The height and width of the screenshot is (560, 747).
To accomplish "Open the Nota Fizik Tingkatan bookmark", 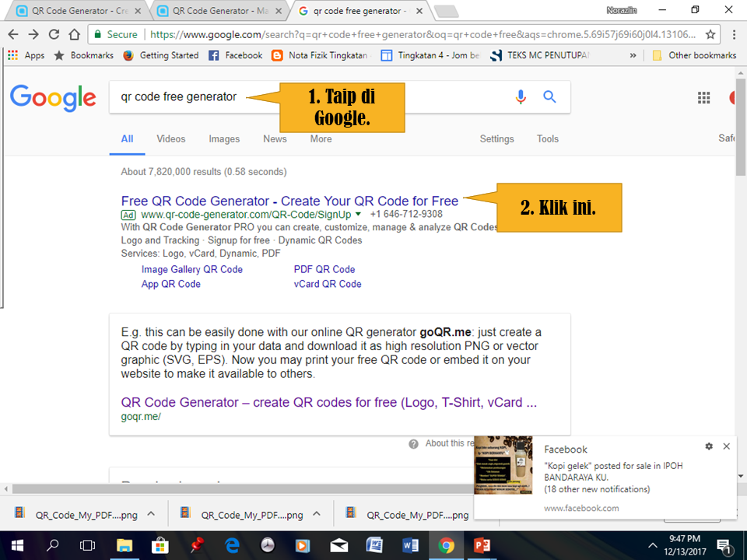I will click(320, 55).
